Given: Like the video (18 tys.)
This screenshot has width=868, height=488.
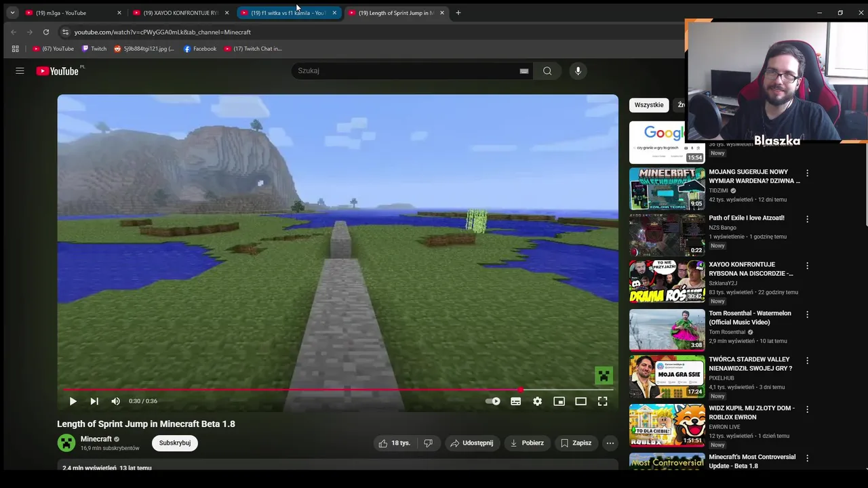Looking at the screenshot, I should (x=395, y=443).
